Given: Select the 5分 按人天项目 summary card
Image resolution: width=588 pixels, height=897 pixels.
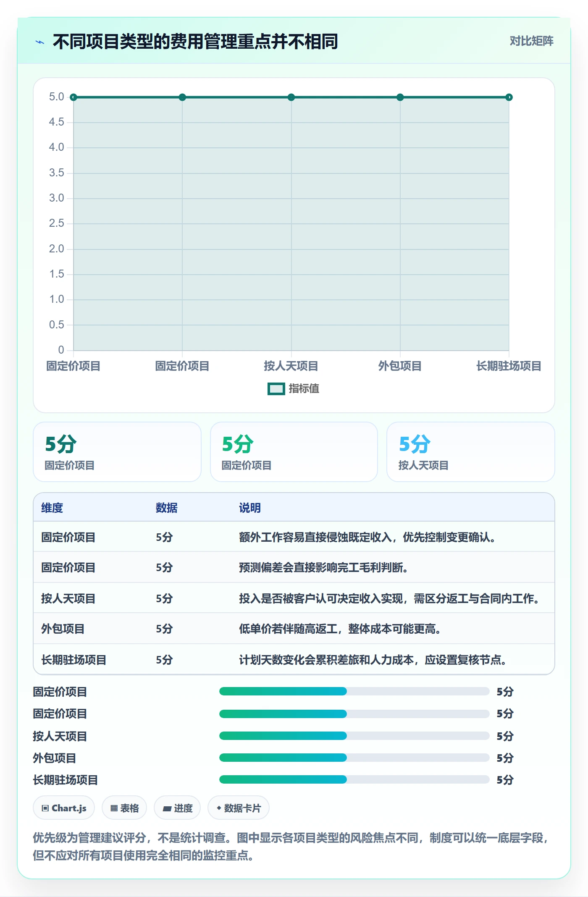Looking at the screenshot, I should pos(470,452).
